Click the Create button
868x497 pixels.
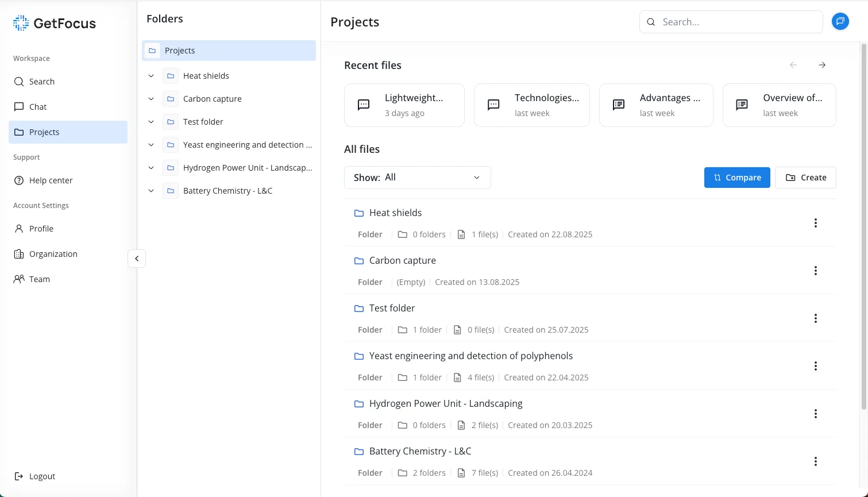805,178
